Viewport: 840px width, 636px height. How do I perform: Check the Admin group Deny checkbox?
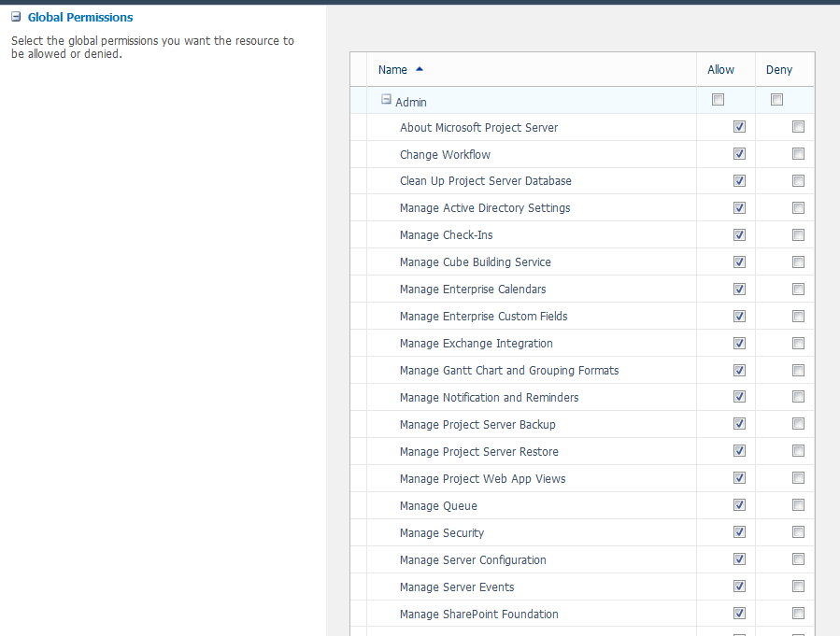pyautogui.click(x=776, y=100)
